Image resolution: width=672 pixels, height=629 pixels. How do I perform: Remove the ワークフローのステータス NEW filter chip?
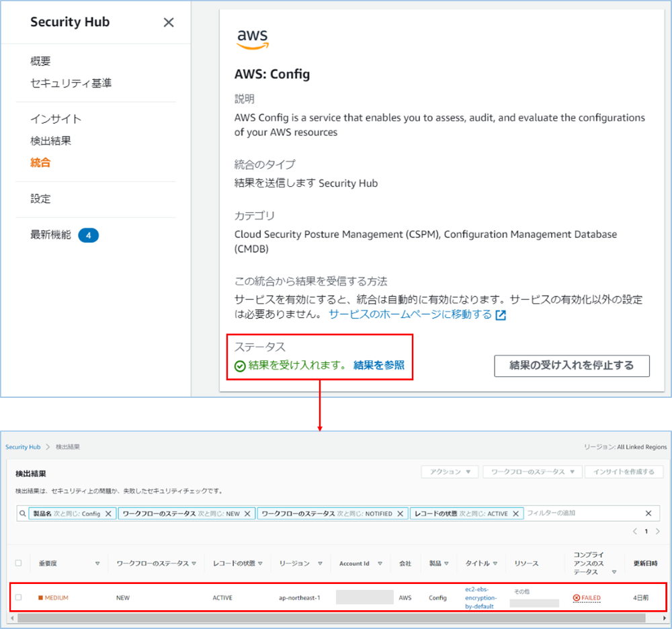coord(247,513)
